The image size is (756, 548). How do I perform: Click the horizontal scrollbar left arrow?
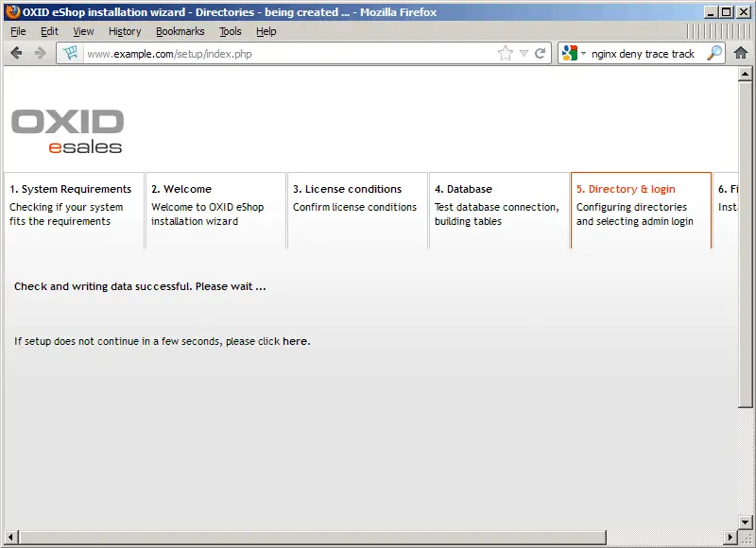(11, 537)
